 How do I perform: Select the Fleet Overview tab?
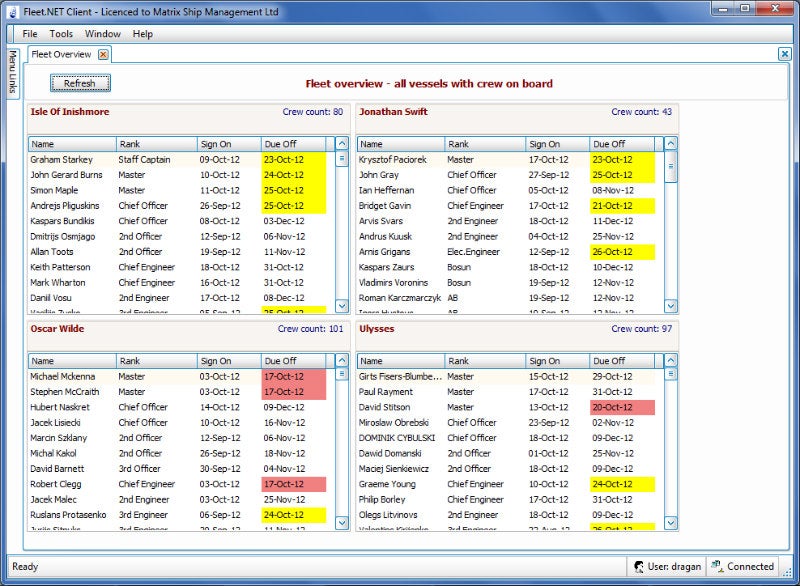pyautogui.click(x=60, y=54)
